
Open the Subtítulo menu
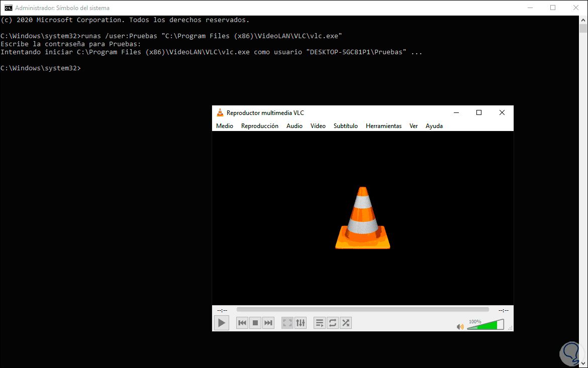point(346,126)
